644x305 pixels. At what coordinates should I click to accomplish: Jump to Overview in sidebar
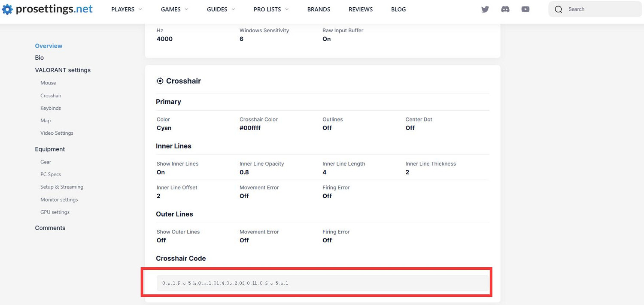49,46
